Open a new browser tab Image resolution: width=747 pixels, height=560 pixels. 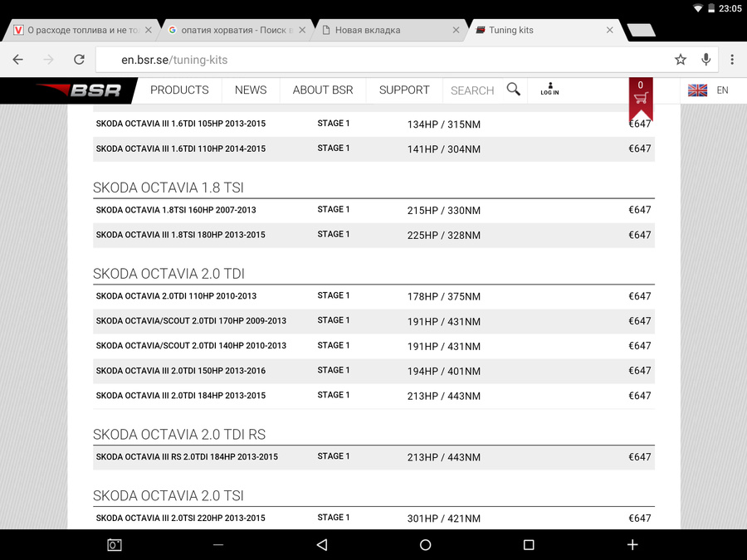pos(642,30)
